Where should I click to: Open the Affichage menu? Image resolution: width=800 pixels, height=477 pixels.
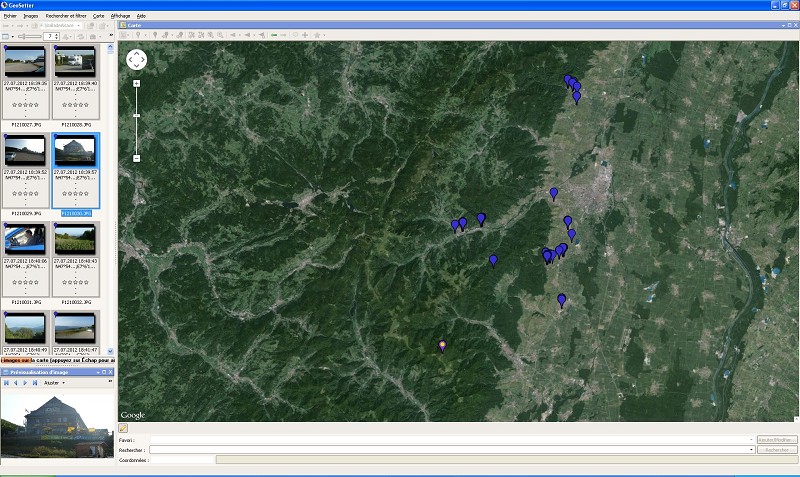pyautogui.click(x=120, y=16)
